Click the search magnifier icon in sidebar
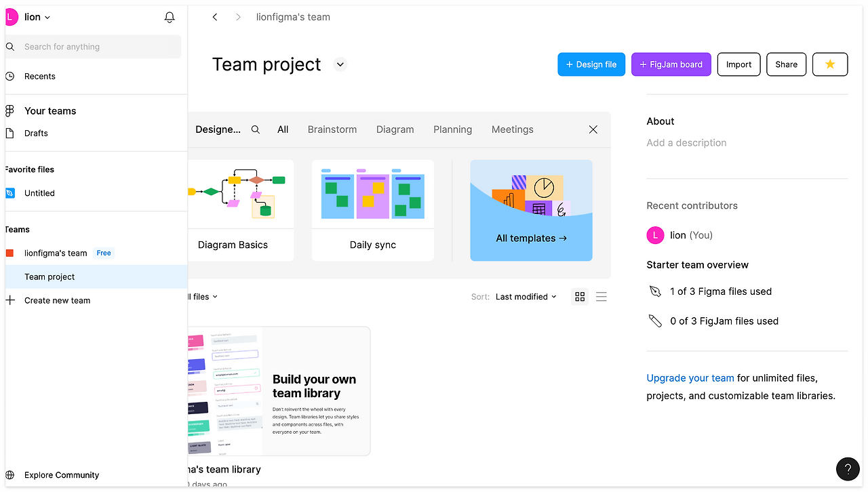The height and width of the screenshot is (492, 868). click(10, 47)
